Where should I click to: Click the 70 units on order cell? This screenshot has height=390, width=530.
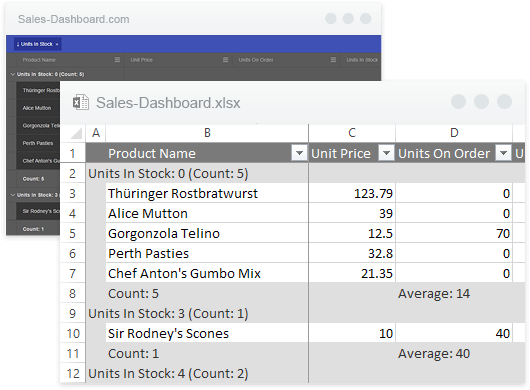pyautogui.click(x=454, y=234)
